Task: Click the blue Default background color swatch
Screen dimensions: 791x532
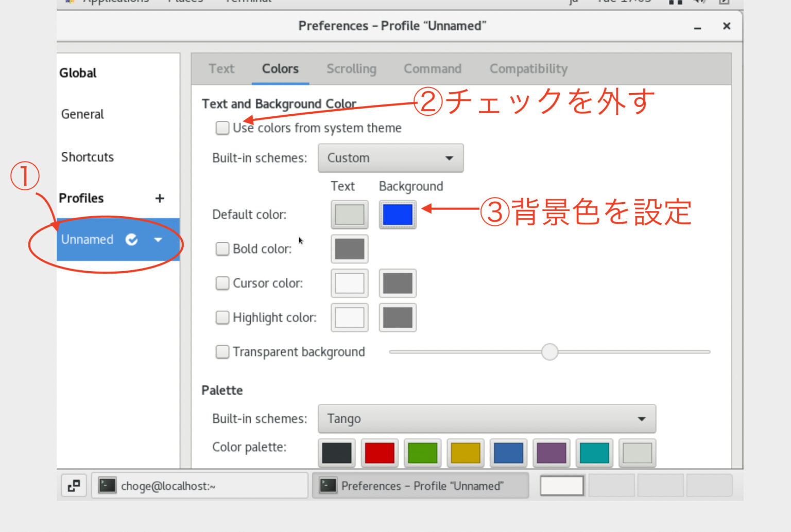Action: tap(397, 215)
